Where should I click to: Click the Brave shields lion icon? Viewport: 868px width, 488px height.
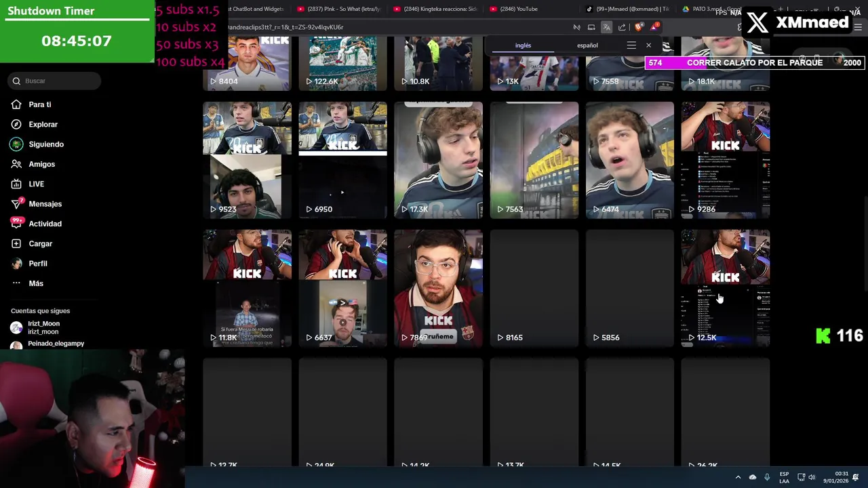pyautogui.click(x=639, y=27)
